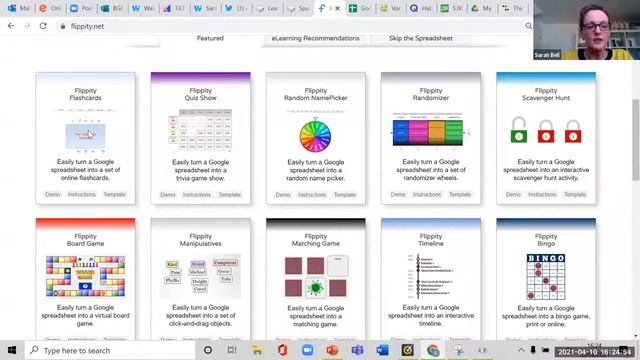Get the Random NamePicker Template
Image resolution: width=640 pixels, height=360 pixels.
click(x=344, y=195)
